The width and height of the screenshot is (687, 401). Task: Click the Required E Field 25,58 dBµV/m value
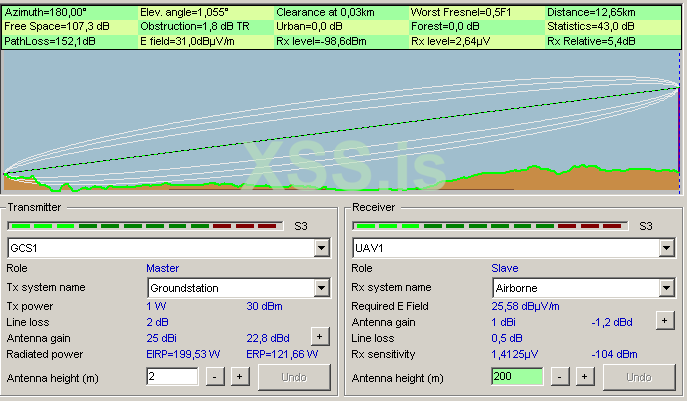(525, 306)
